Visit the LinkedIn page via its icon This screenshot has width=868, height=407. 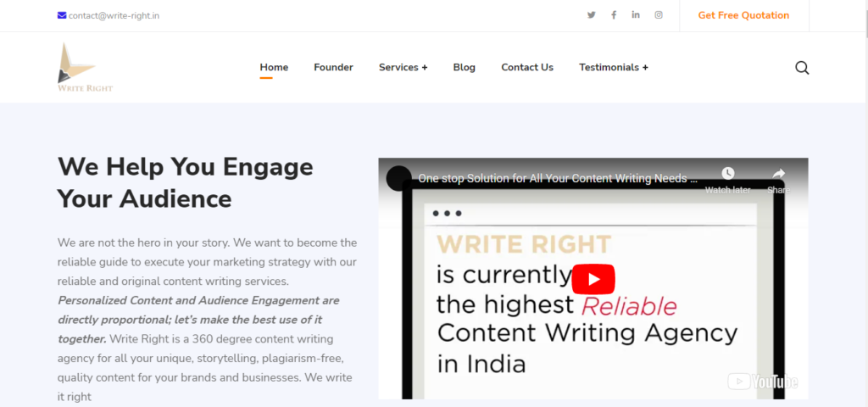pos(636,15)
